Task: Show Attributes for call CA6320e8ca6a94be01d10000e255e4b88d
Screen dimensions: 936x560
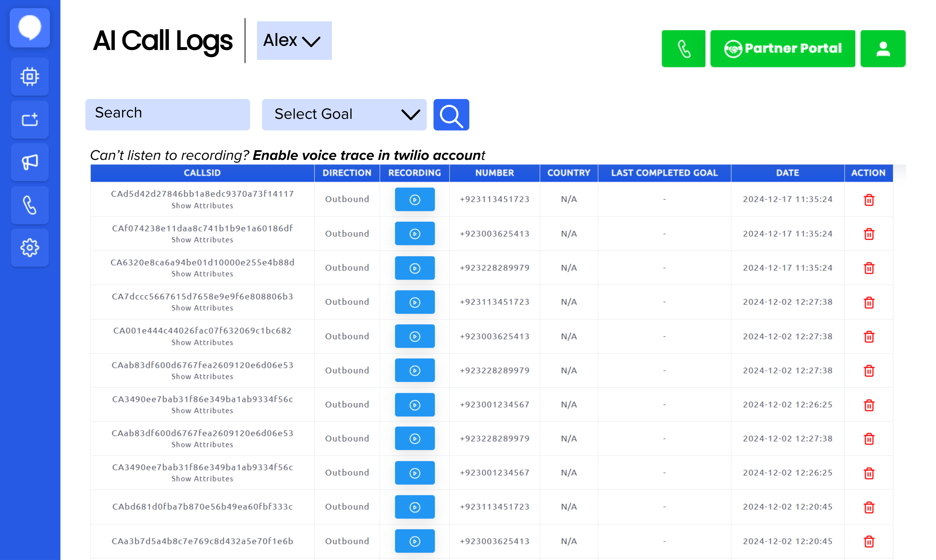Action: [202, 274]
